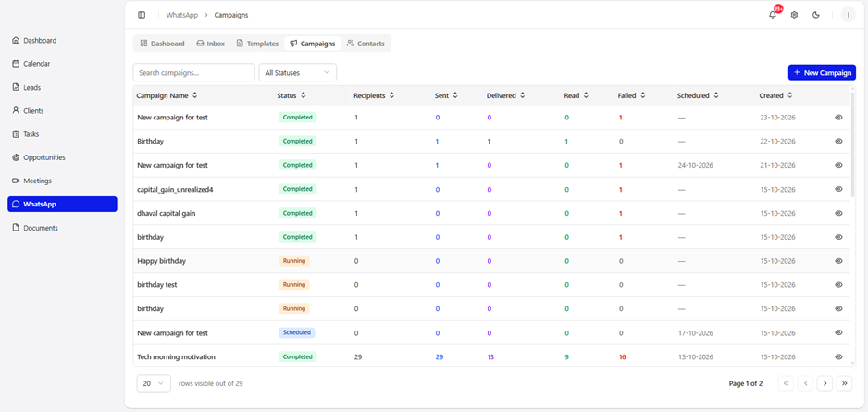View Happy birthday campaign eye icon
868x412 pixels.
click(x=838, y=261)
